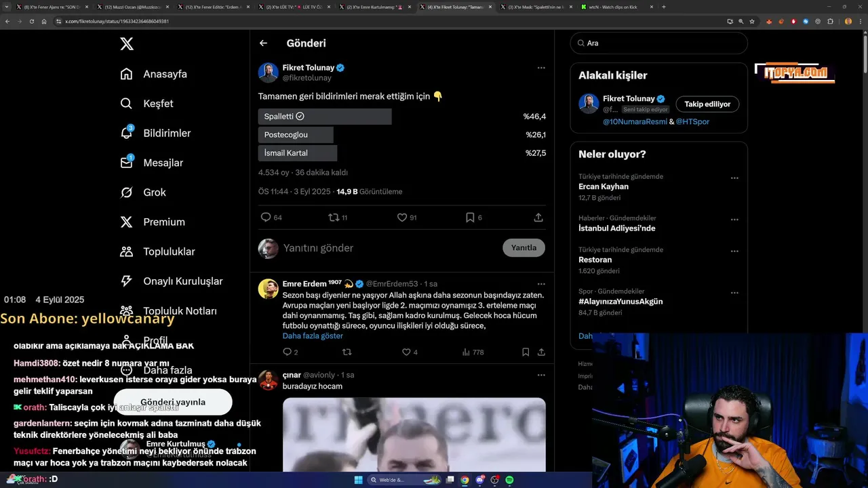868x488 pixels.
Task: View 778 analytics on Emre Erdem's reply
Action: coord(473,352)
